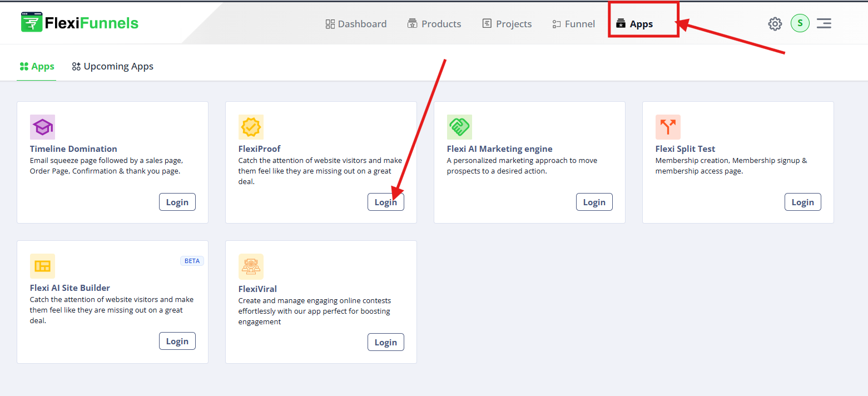Log in to Flexi Split Test
Viewport: 868px width, 396px height.
tap(803, 202)
